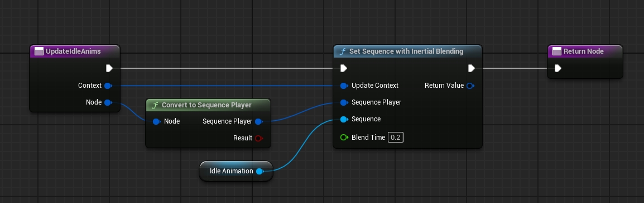
Task: Click the Sequence Player output pin
Action: coord(258,121)
